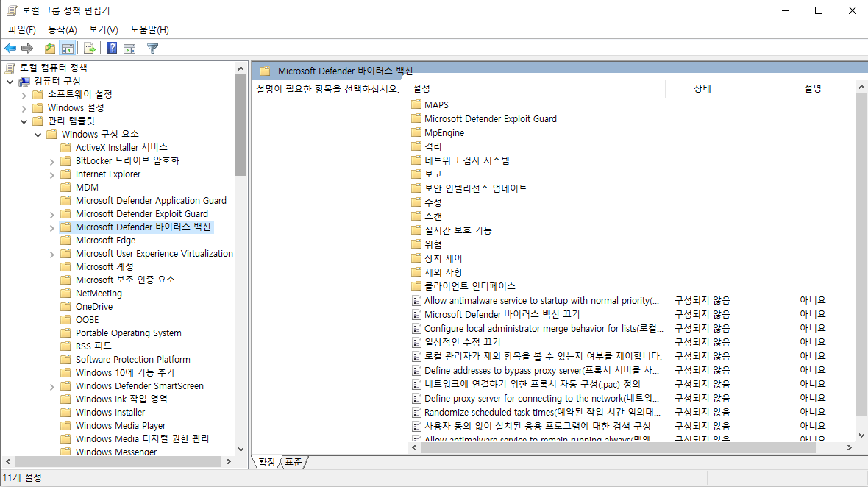
Task: Click the tree pane vertical scrollbar thumb
Action: [241, 125]
